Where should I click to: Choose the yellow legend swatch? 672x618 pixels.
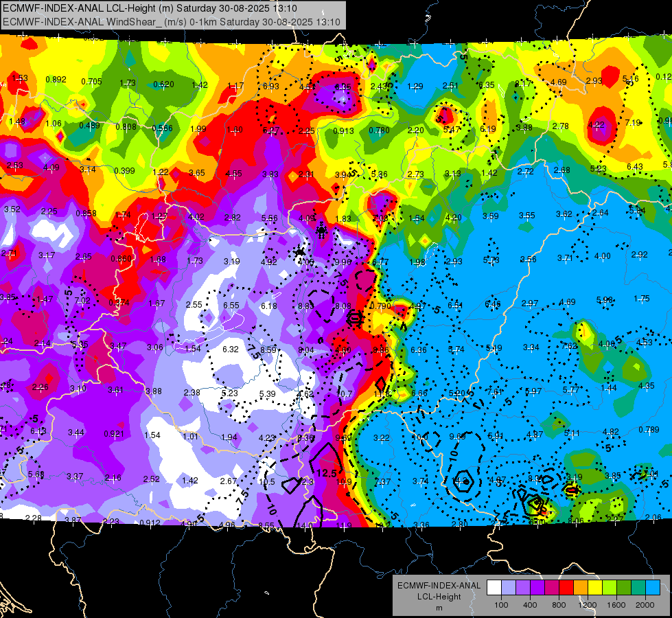(595, 588)
